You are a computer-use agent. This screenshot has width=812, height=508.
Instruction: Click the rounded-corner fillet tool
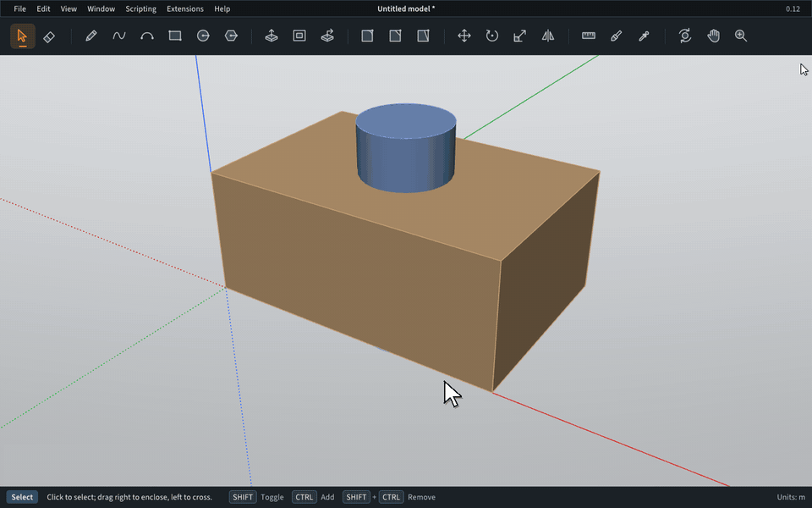click(x=367, y=36)
